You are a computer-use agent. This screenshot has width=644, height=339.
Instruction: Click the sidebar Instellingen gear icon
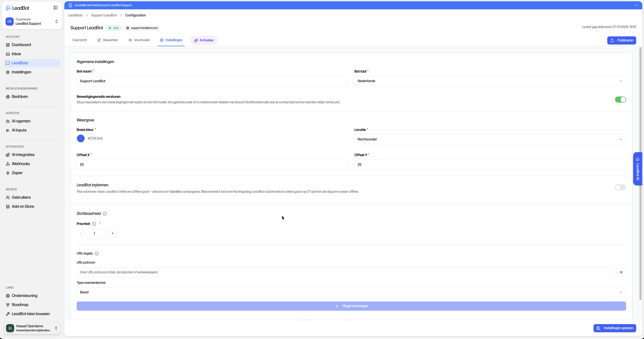(x=8, y=72)
